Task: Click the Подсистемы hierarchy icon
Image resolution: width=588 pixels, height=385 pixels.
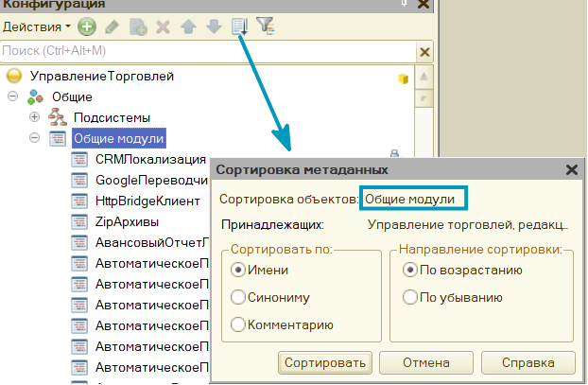Action: coord(58,117)
